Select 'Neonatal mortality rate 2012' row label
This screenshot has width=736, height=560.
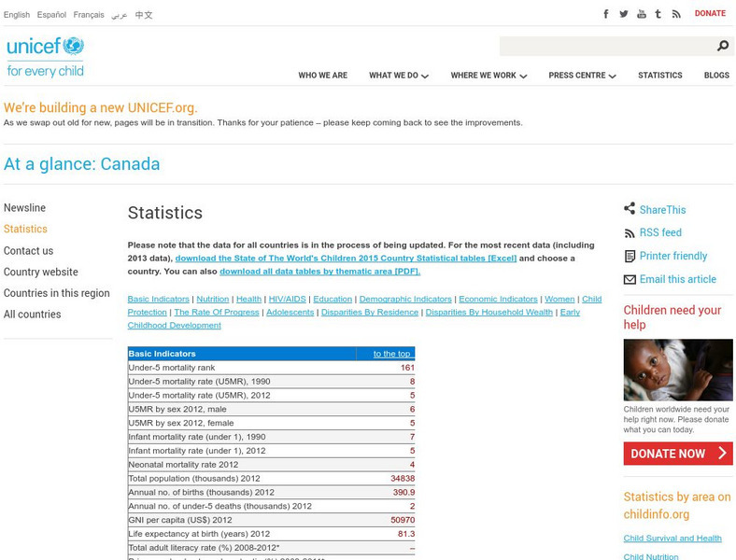[183, 465]
